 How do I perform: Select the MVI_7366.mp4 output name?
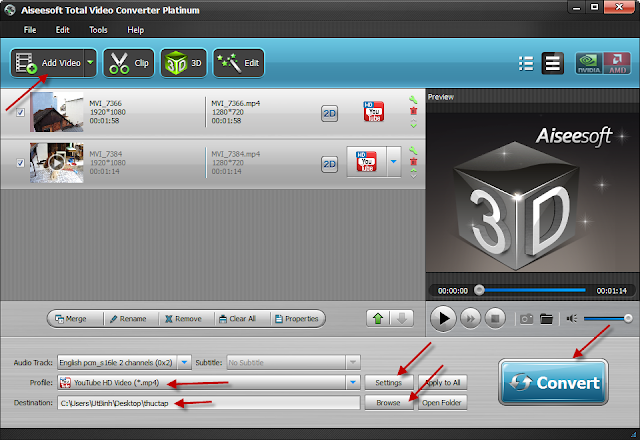(x=236, y=103)
